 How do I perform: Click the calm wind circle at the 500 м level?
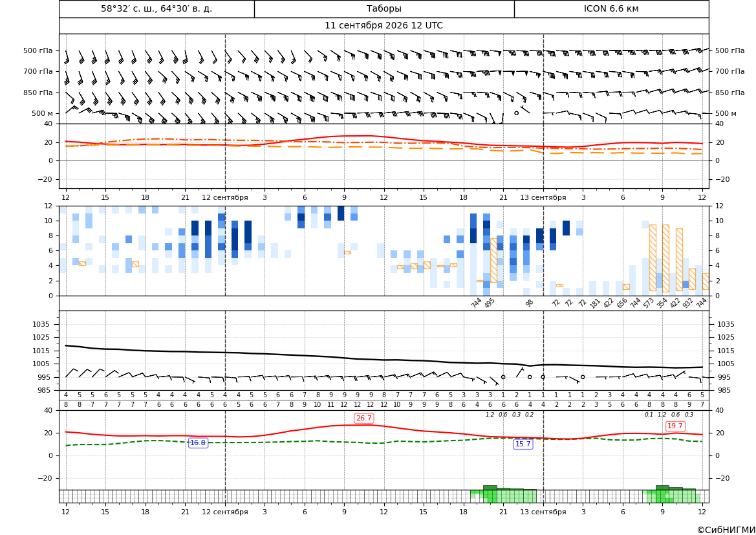tap(516, 113)
